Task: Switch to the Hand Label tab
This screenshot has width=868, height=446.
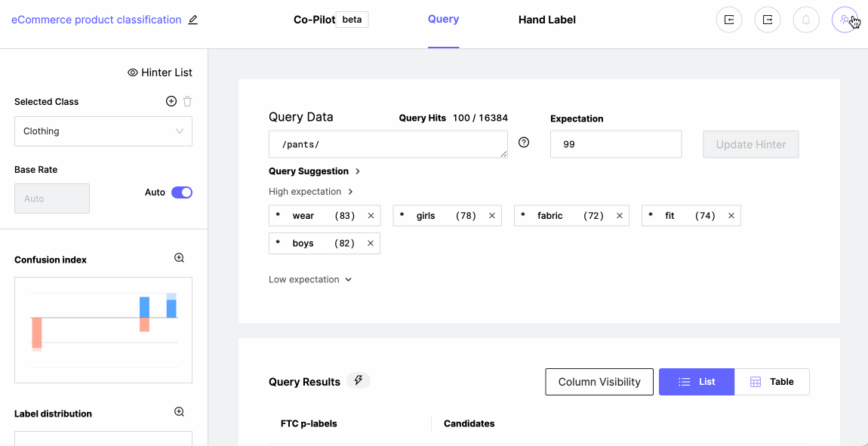Action: click(546, 20)
